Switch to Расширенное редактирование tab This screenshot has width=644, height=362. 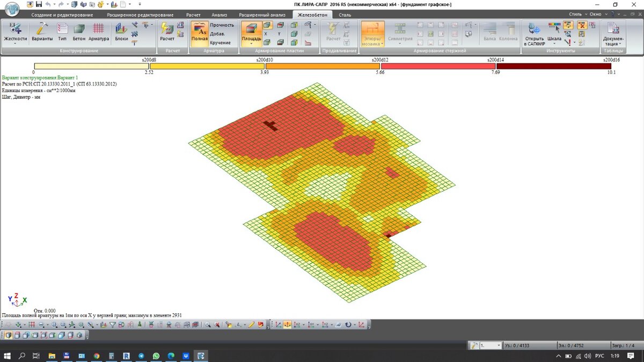tap(140, 15)
